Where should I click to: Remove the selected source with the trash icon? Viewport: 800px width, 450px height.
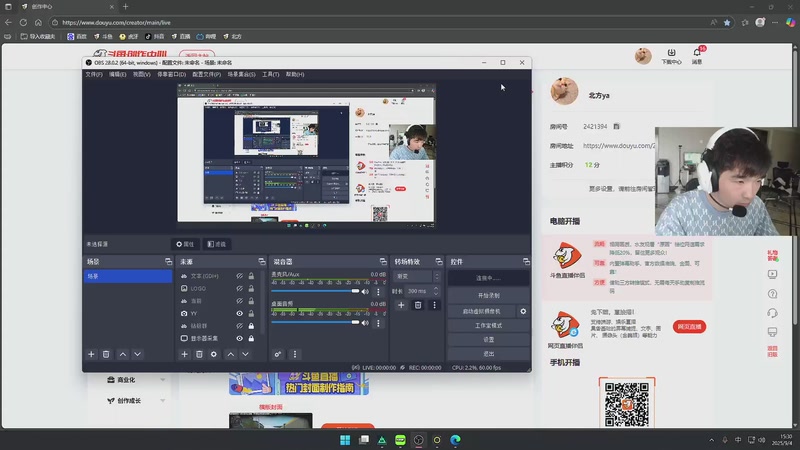tap(199, 354)
